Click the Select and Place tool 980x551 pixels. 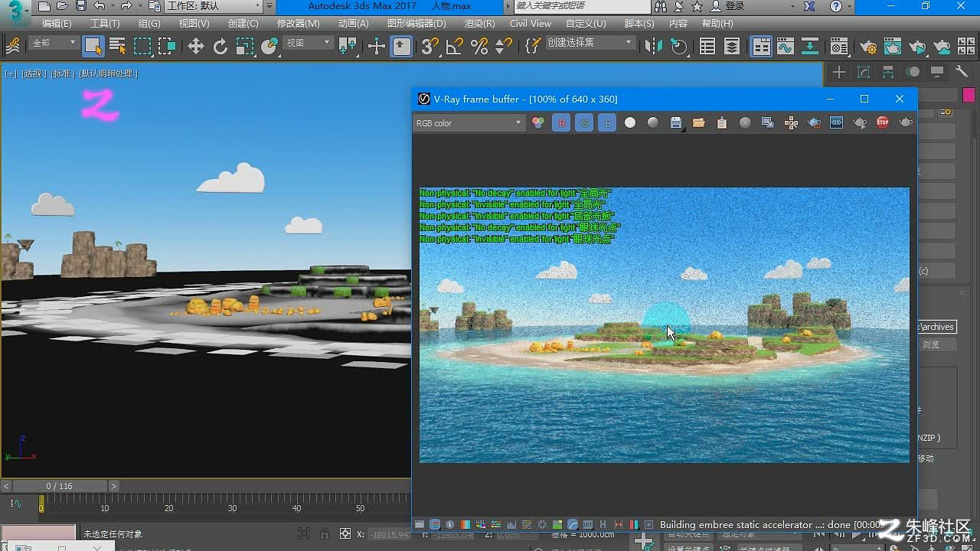(269, 47)
